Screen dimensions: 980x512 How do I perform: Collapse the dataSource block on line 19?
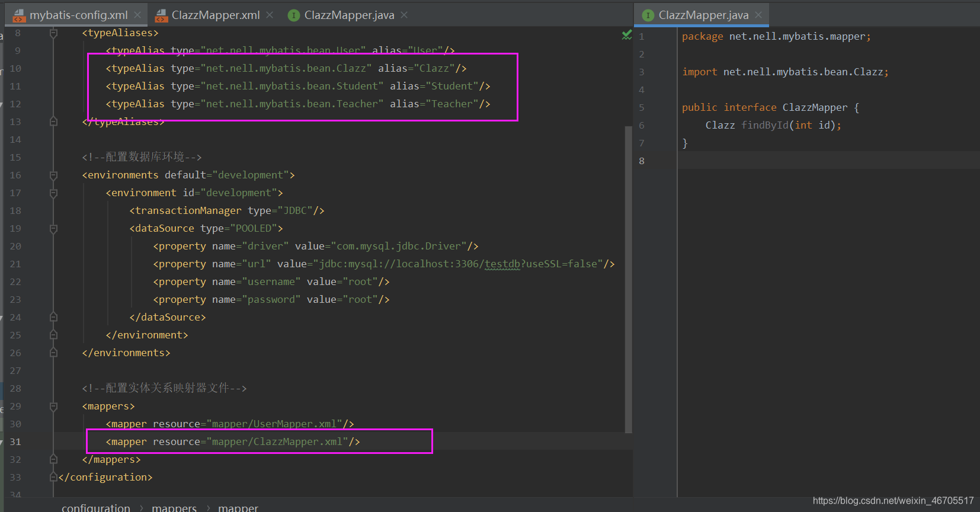click(x=53, y=229)
